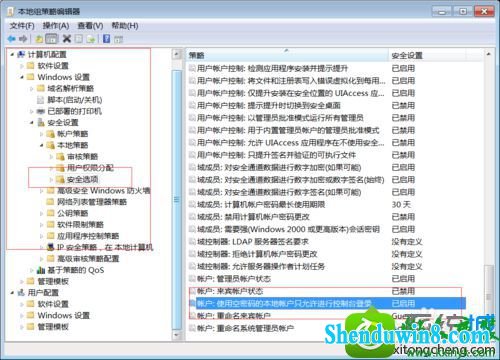Screen dimensions: 500x360
Task: Select Windows 设置 under 用户配置
Action: (x=63, y=315)
